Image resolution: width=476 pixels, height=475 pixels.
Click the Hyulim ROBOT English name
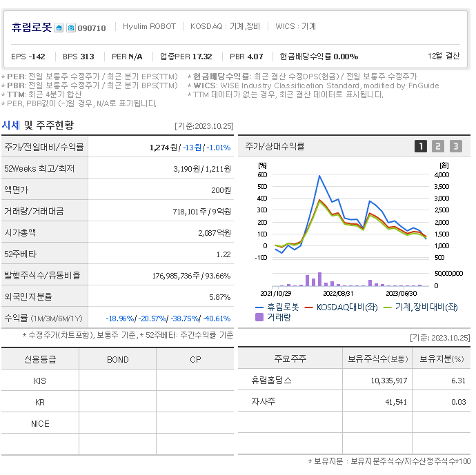[x=149, y=26]
